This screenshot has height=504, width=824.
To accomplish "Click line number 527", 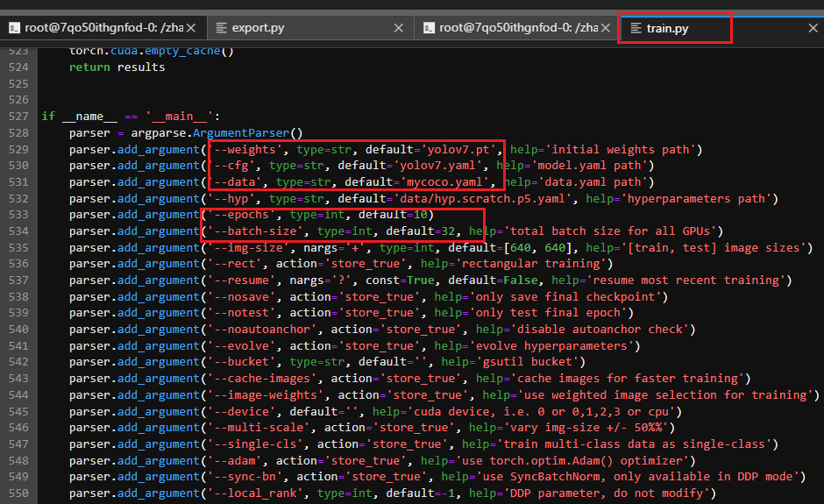I will coord(18,117).
